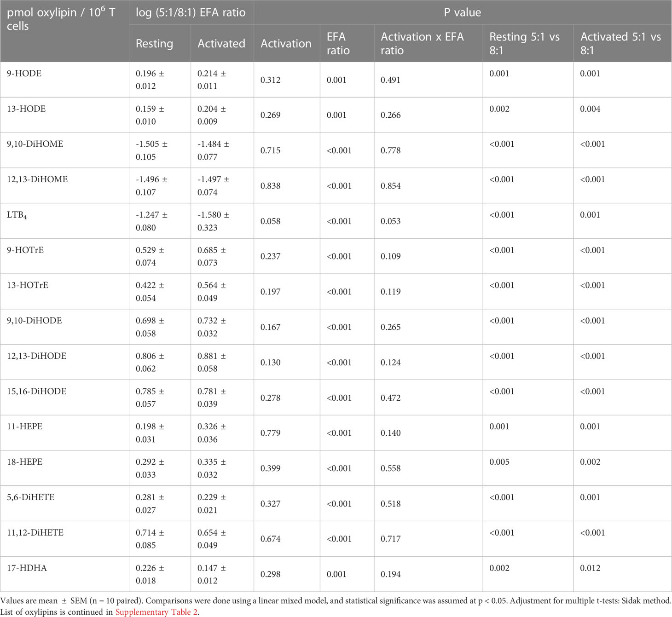
Task: Click the 9,10-DiHODE Activation value 0.167
Action: tap(271, 327)
